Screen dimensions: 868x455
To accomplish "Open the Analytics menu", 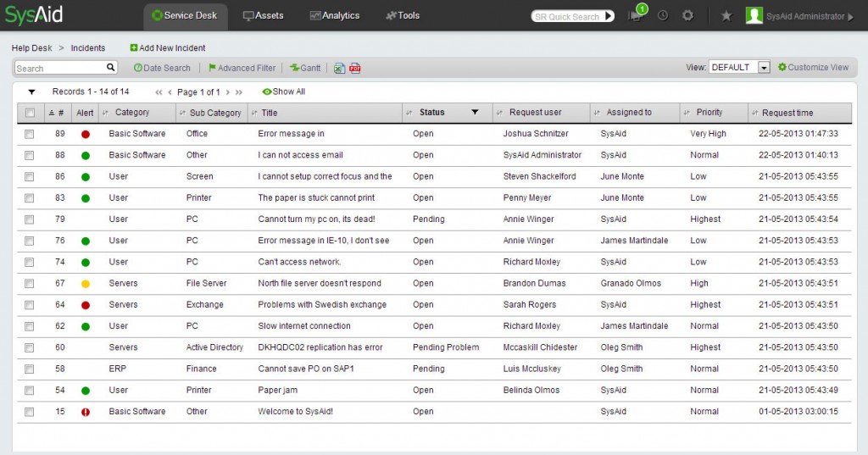I will 335,15.
